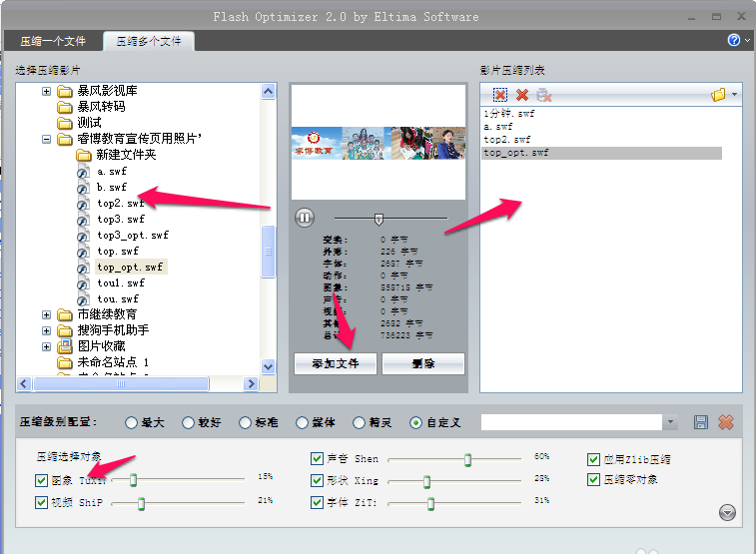Switch to 压缩多个文件 tab
This screenshot has width=756, height=554.
tap(149, 42)
